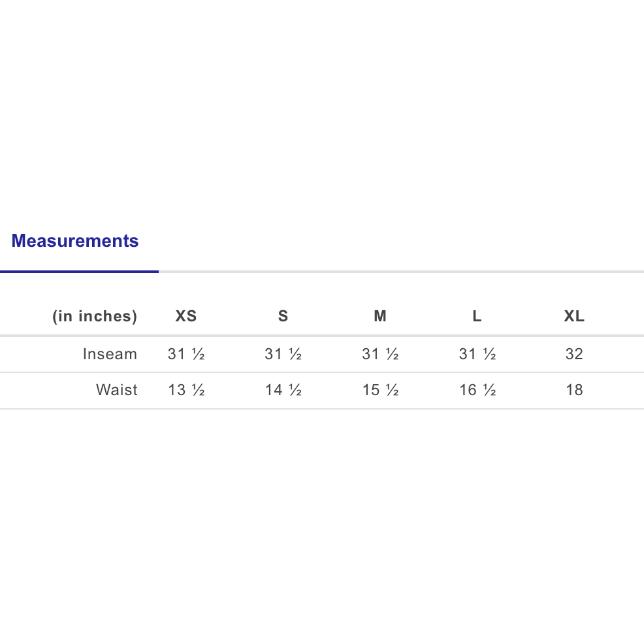Click the S waist value 14 ½
Image resolution: width=644 pixels, height=644 pixels.
pos(283,390)
